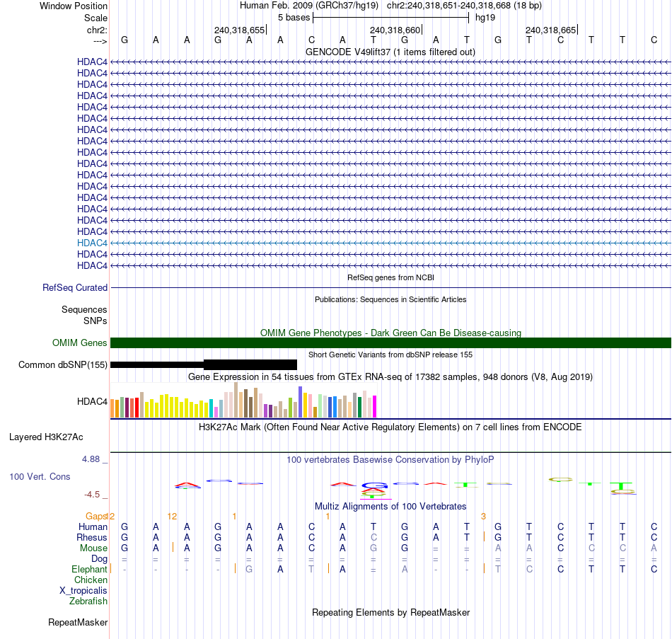
Task: Click the Human Feb. 2009 (GRCh37/hg19) title
Action: click(x=309, y=6)
